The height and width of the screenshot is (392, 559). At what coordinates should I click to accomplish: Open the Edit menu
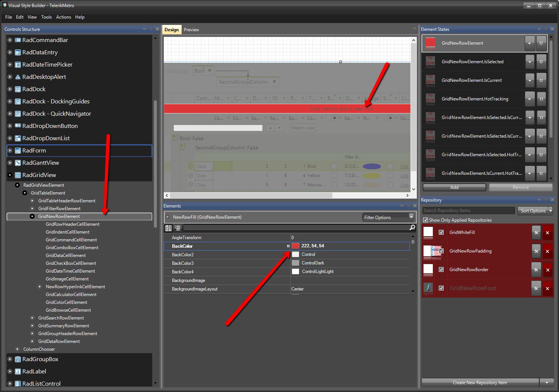[20, 17]
